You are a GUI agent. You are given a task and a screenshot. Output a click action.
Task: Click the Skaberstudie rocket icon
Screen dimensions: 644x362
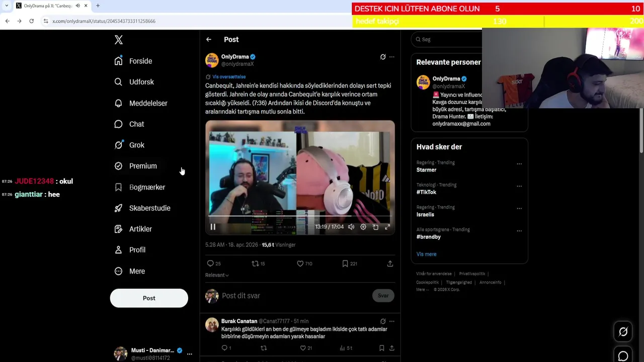click(x=118, y=208)
